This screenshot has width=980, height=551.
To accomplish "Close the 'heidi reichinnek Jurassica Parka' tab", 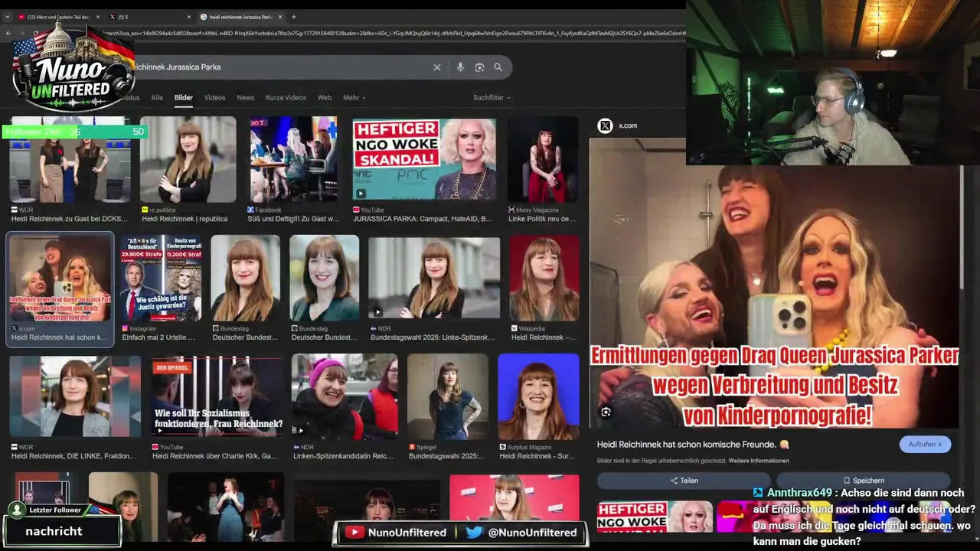I will 281,17.
